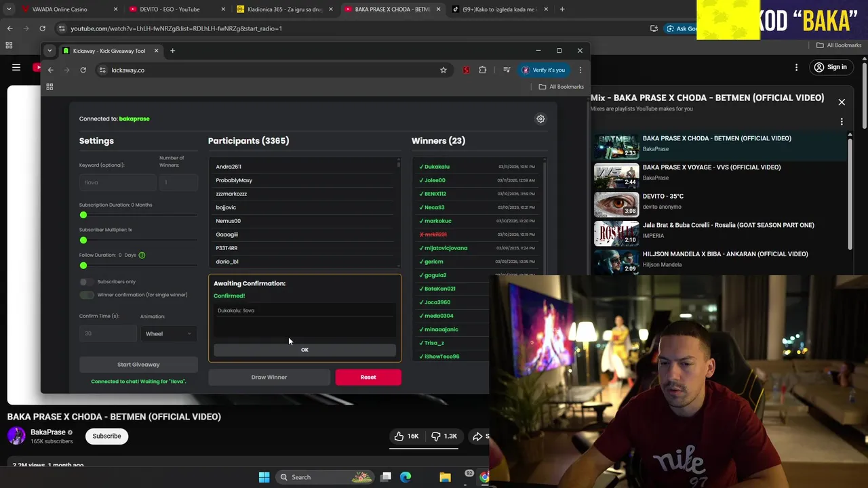This screenshot has height=488, width=868.
Task: Open YouTube settings three-dot menu
Action: (x=797, y=67)
